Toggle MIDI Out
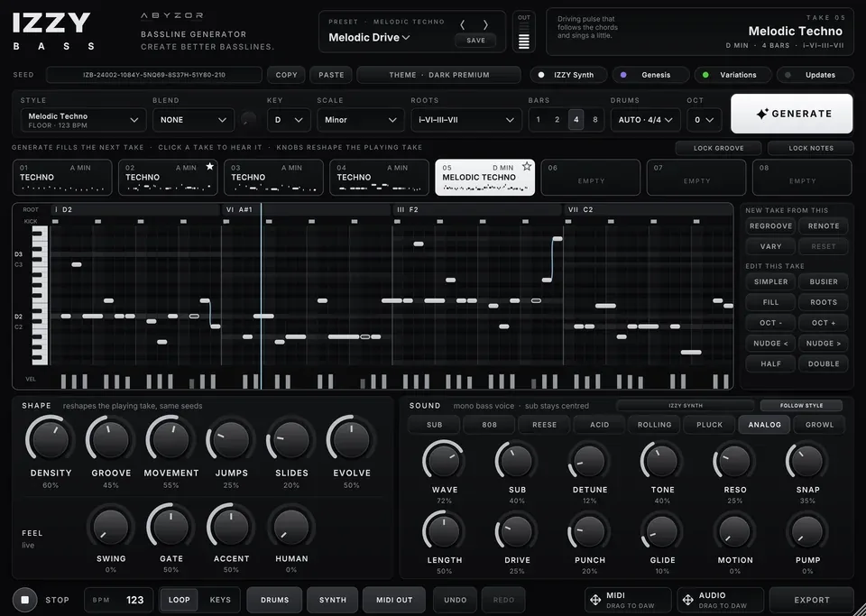Viewport: 866px width, 616px height. point(394,600)
